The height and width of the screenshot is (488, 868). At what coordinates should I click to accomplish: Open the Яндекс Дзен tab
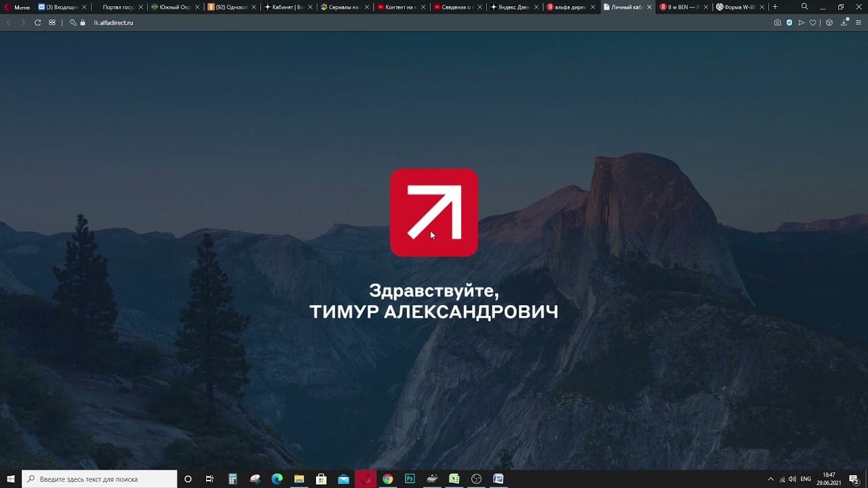click(x=514, y=7)
